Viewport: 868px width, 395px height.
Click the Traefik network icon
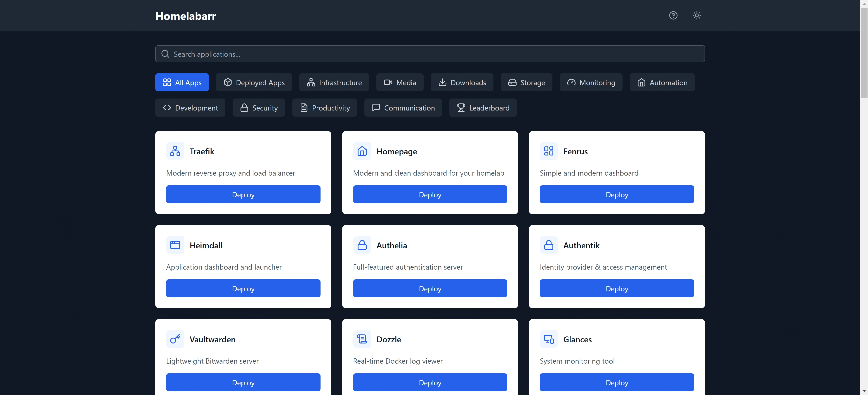point(175,151)
